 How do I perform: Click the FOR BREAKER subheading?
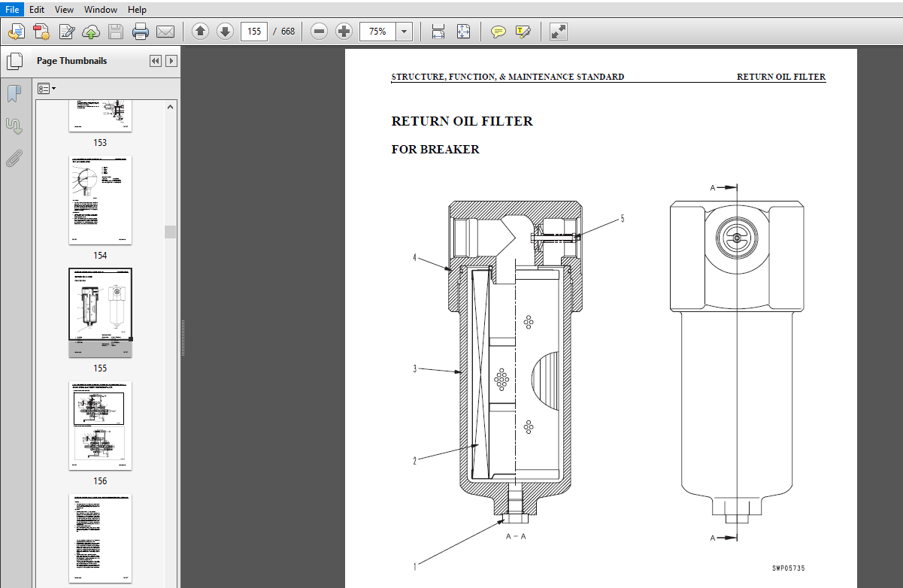[x=435, y=150]
